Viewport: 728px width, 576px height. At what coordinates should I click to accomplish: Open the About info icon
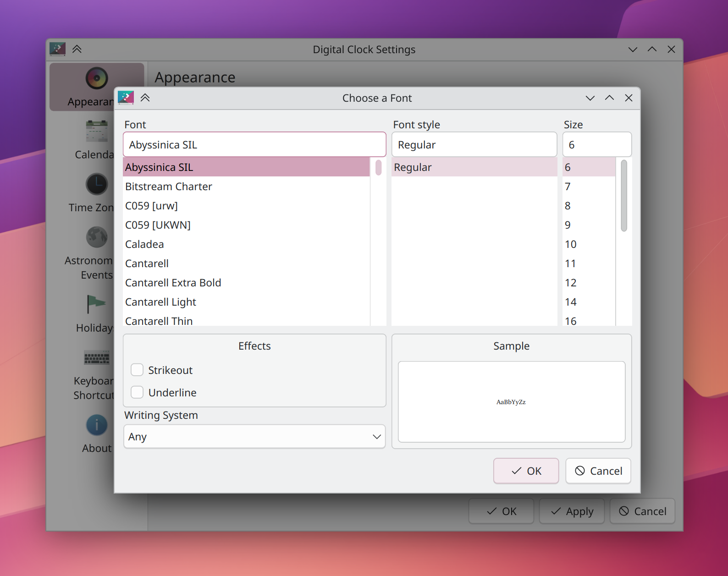click(97, 425)
